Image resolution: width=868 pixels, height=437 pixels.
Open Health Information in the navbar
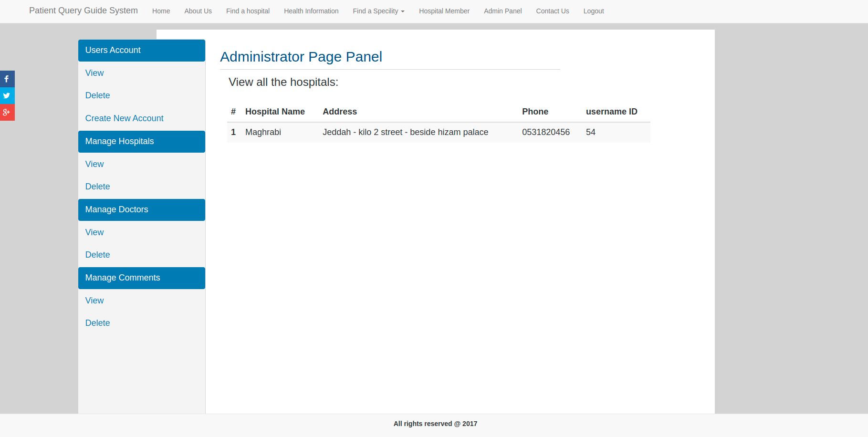[311, 11]
